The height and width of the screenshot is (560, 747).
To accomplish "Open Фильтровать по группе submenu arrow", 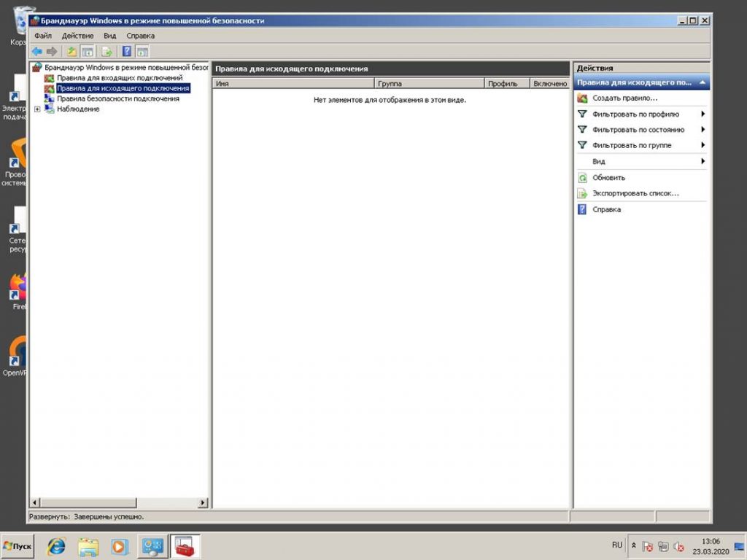I will 703,145.
